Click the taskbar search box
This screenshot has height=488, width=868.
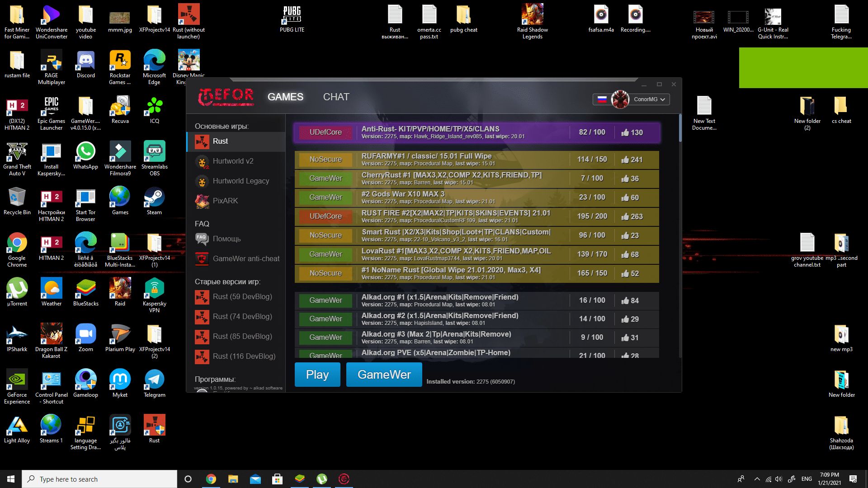(99, 479)
